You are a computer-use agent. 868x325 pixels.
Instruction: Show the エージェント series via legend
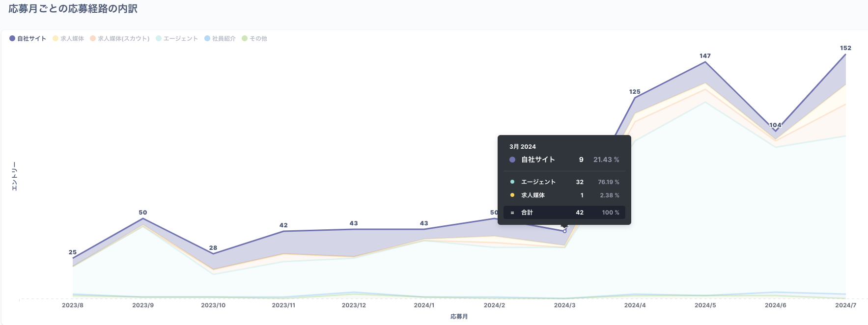177,38
